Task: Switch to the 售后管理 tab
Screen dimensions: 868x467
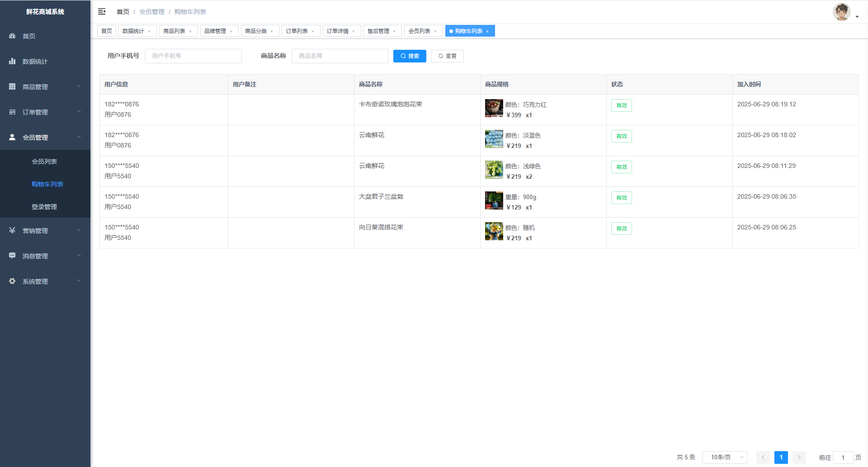Action: (378, 31)
